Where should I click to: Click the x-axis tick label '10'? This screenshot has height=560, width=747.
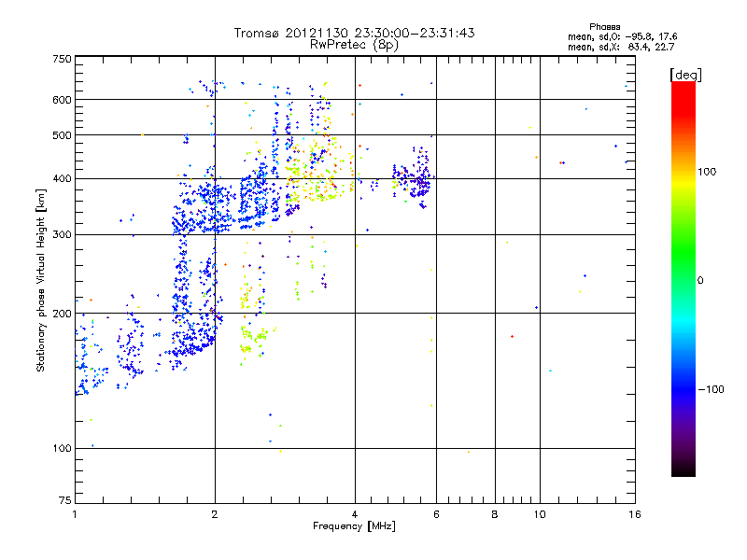click(540, 514)
